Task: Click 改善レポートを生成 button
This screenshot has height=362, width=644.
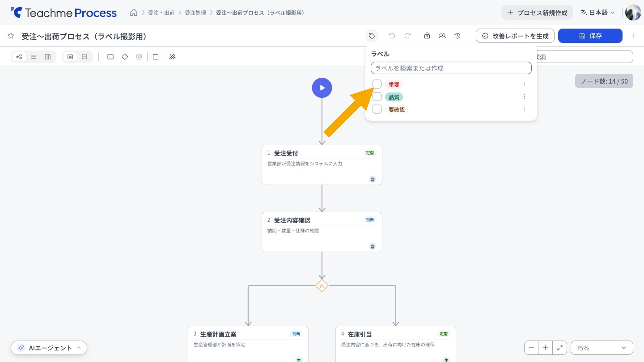Action: (515, 36)
